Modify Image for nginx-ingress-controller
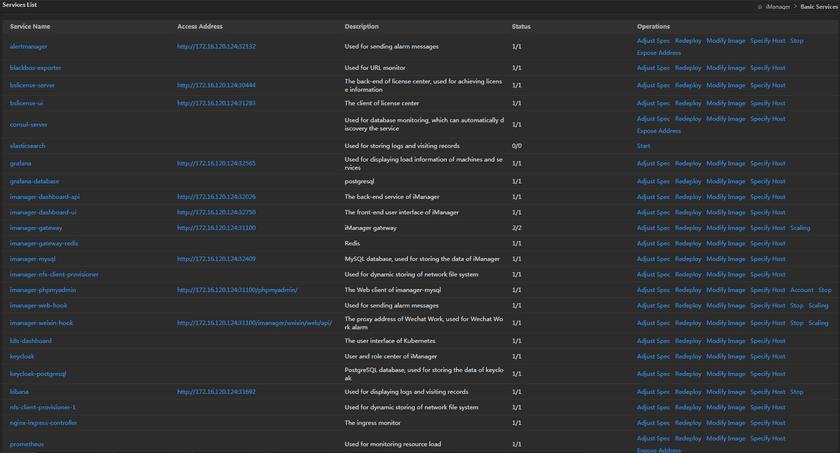The height and width of the screenshot is (453, 840). (725, 423)
